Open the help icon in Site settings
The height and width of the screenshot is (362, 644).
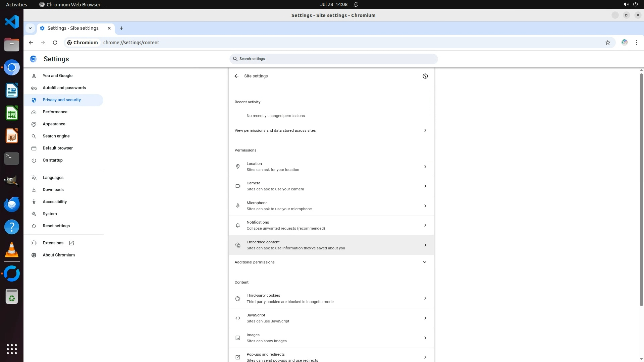pos(425,76)
